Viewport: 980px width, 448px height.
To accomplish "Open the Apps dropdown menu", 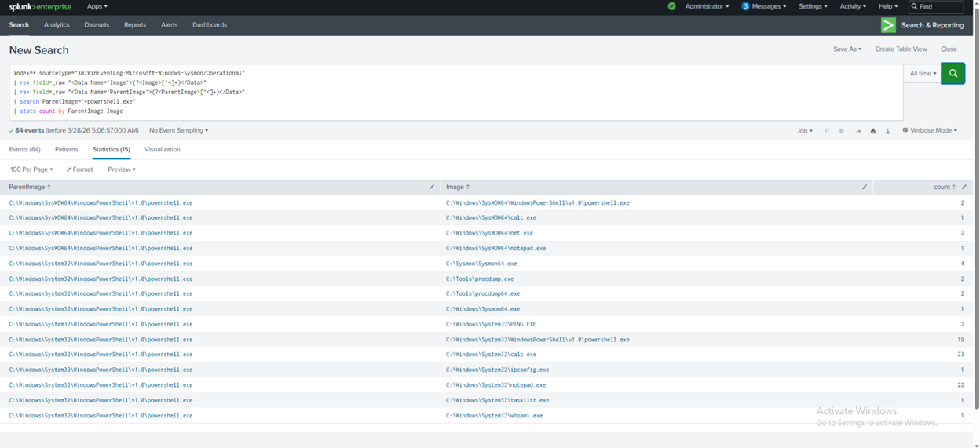I will pyautogui.click(x=97, y=6).
